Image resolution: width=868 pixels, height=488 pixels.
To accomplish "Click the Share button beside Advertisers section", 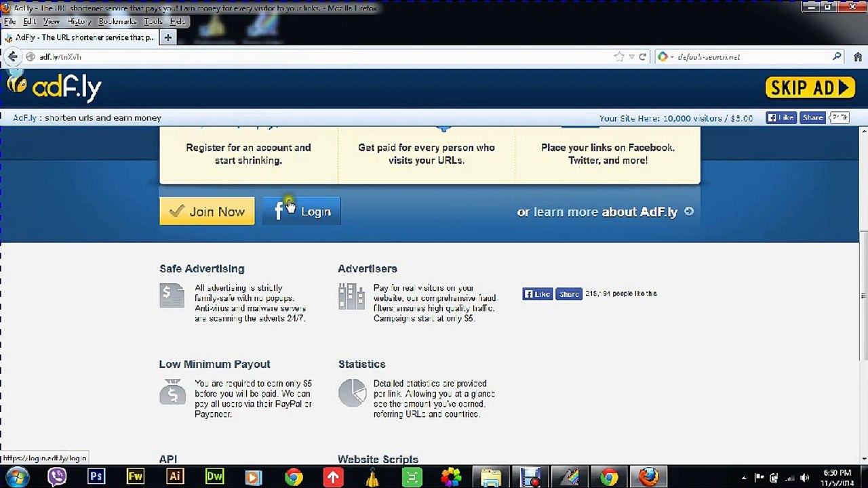I will click(569, 294).
